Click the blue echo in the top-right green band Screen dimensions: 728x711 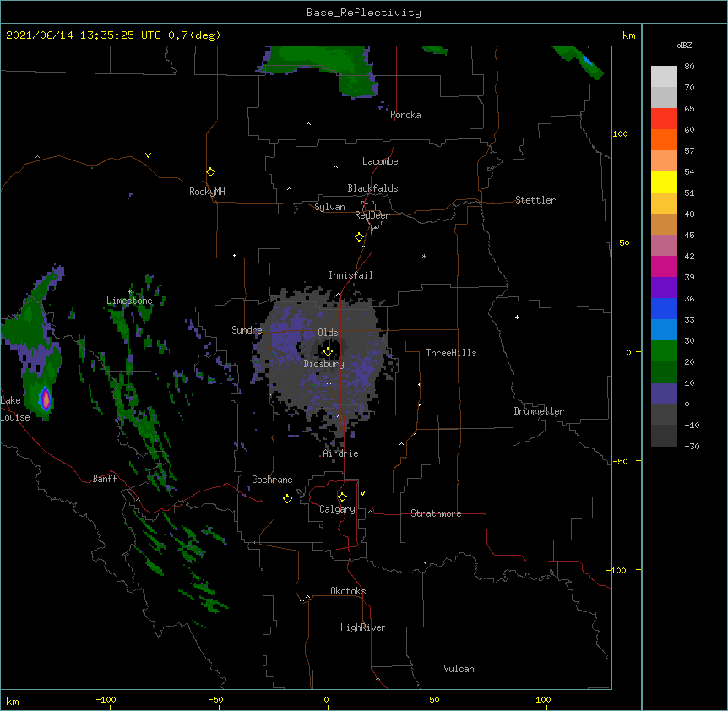tap(587, 61)
